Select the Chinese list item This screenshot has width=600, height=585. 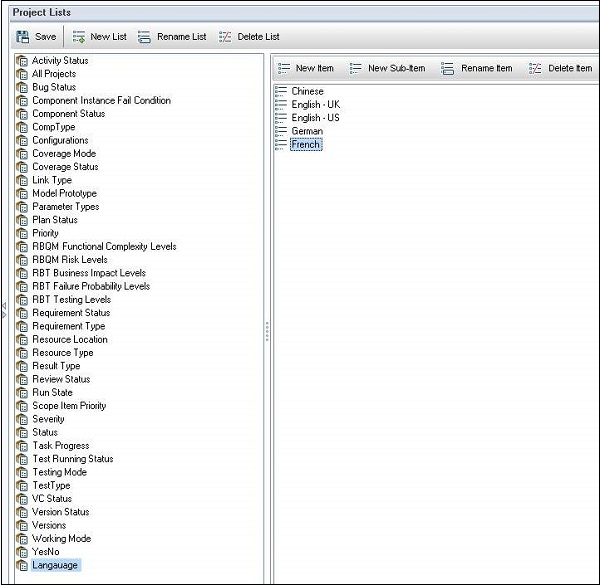(307, 92)
